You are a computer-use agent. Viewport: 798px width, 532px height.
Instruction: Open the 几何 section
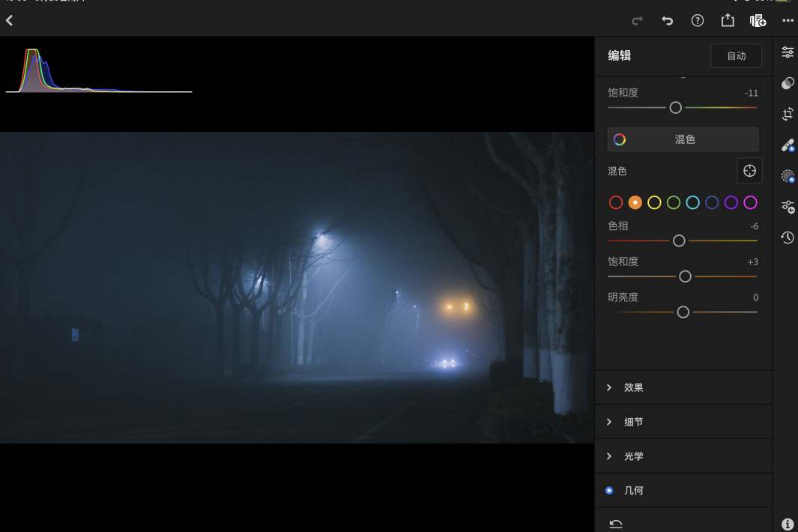[683, 490]
